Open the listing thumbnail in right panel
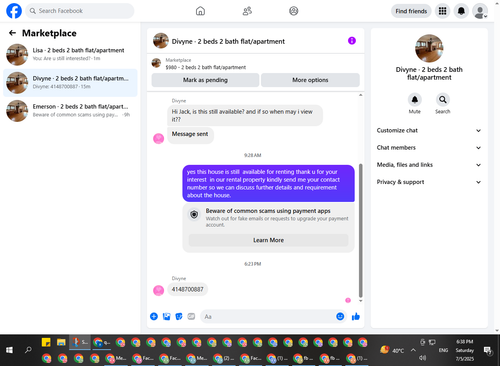Image resolution: width=500 pixels, height=366 pixels. tap(429, 48)
